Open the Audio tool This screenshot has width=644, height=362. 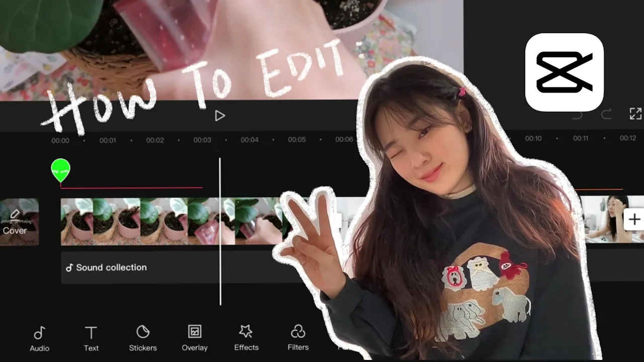click(39, 338)
